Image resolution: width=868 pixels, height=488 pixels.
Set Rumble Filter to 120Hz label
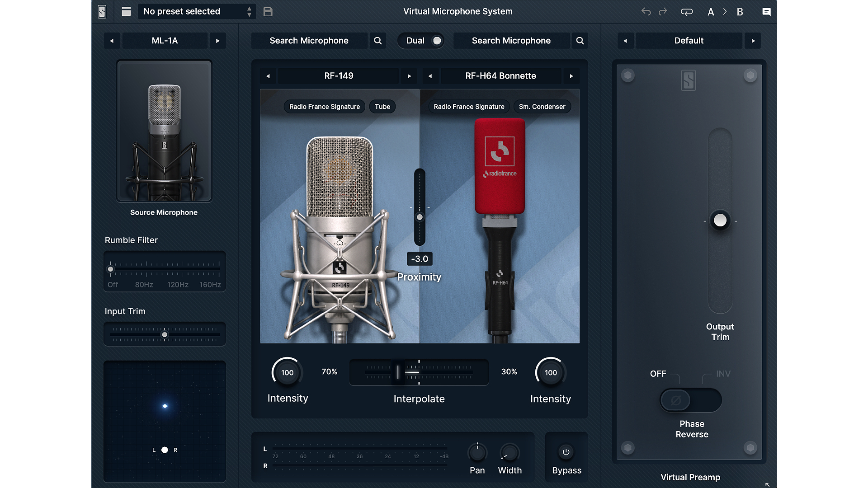(x=178, y=285)
